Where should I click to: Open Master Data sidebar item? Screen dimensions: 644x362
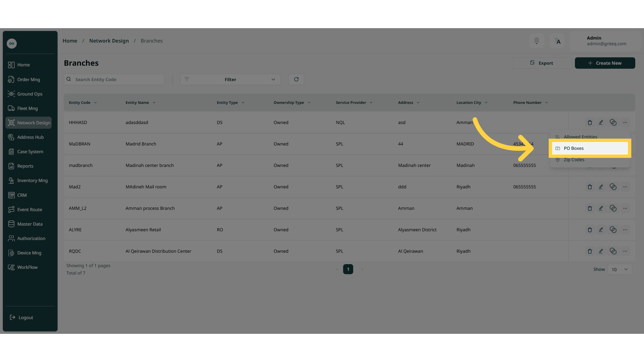(x=29, y=224)
